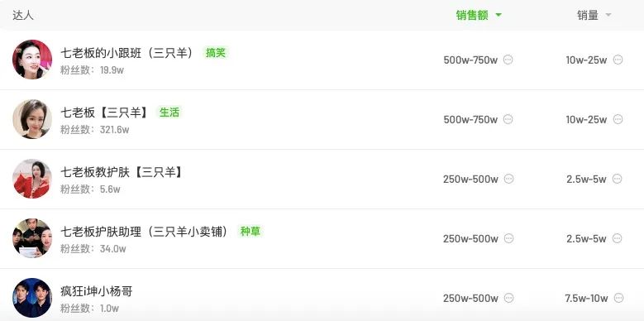Click sales amount info icon for 疯狂i坤小杨哥

pyautogui.click(x=509, y=298)
